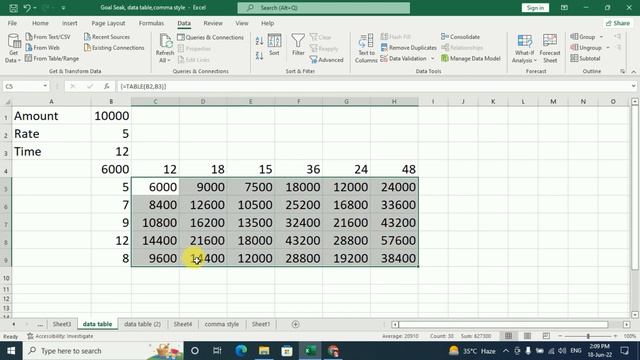The width and height of the screenshot is (640, 360).
Task: Open Customize Quick Access Toolbar dropdown
Action: 63,8
